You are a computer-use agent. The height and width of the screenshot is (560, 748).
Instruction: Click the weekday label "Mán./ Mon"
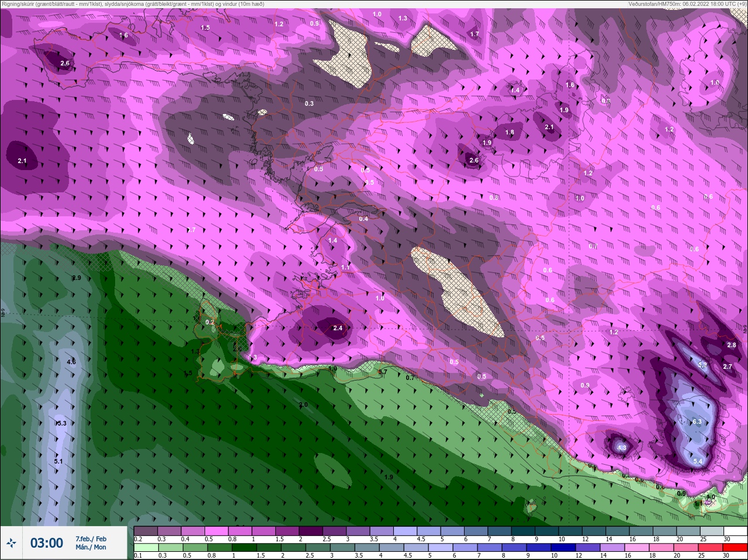(x=91, y=548)
